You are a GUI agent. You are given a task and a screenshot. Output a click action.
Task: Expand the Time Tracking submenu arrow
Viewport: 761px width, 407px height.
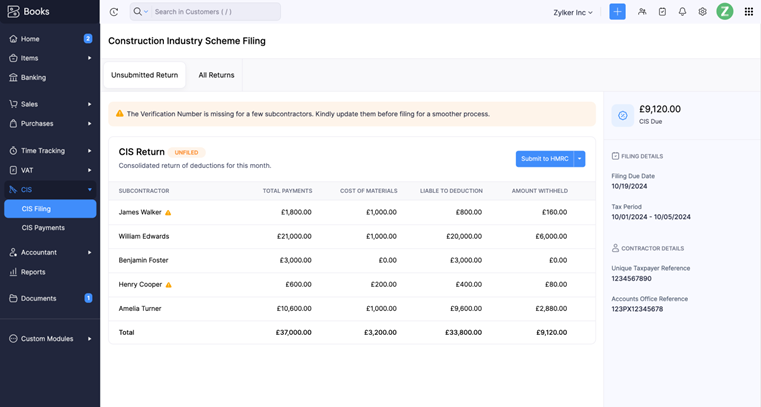click(x=89, y=151)
